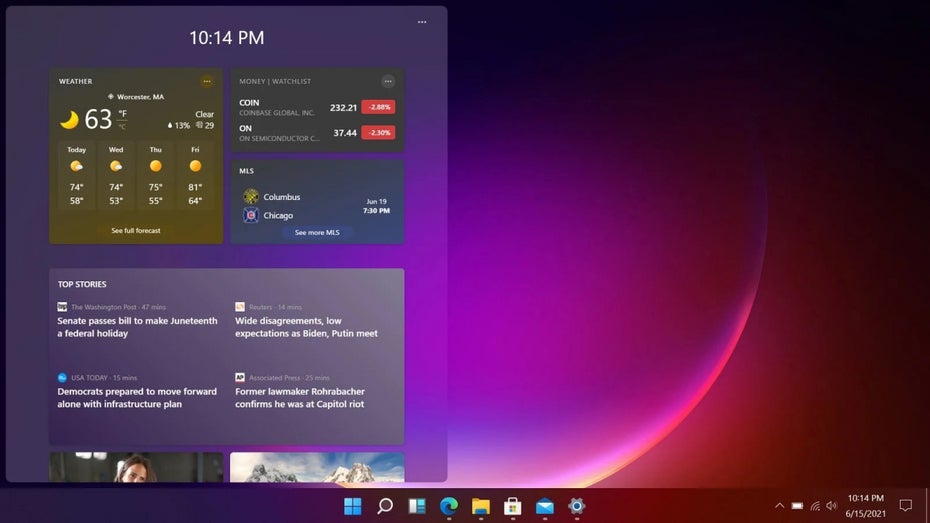Open Weather widget options menu
Image resolution: width=930 pixels, height=523 pixels.
(207, 81)
